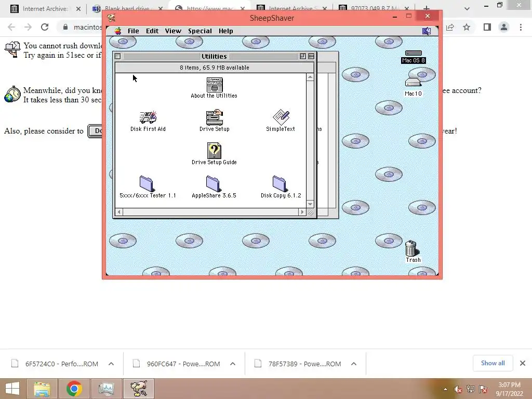The height and width of the screenshot is (399, 532).
Task: Open File Explorer from the taskbar
Action: pos(42,389)
